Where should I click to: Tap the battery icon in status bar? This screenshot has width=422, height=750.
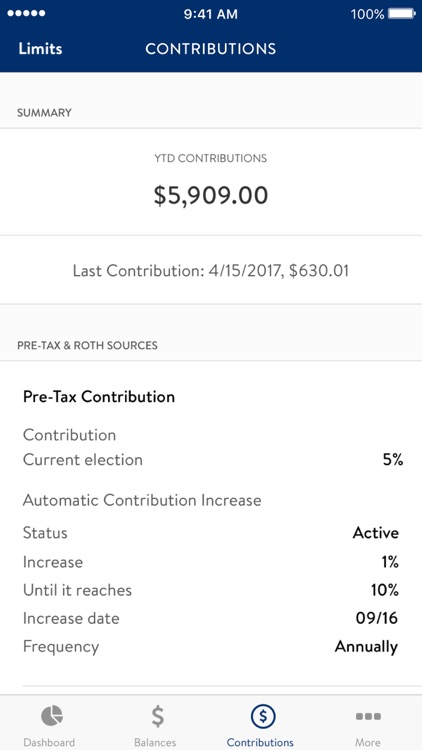(x=401, y=14)
